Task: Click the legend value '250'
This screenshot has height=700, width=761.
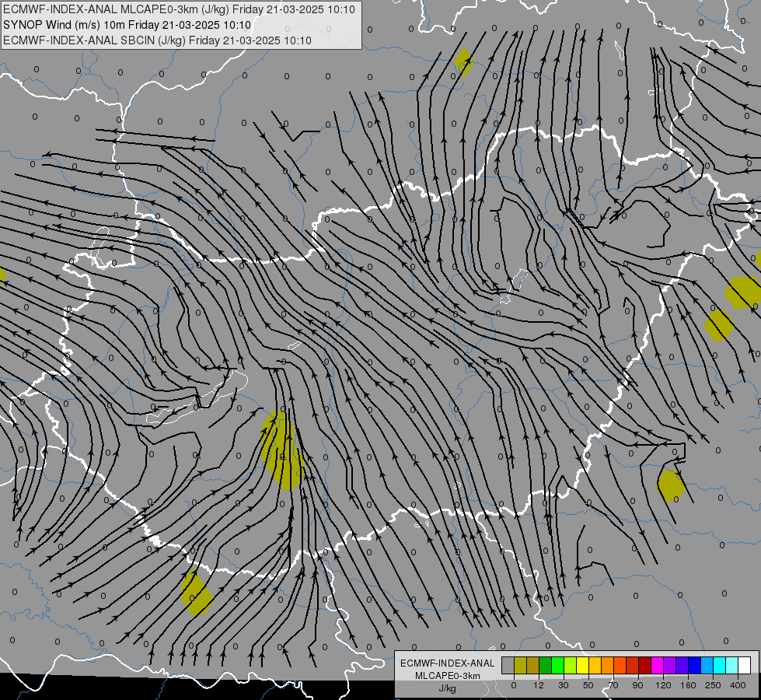Action: tap(713, 685)
